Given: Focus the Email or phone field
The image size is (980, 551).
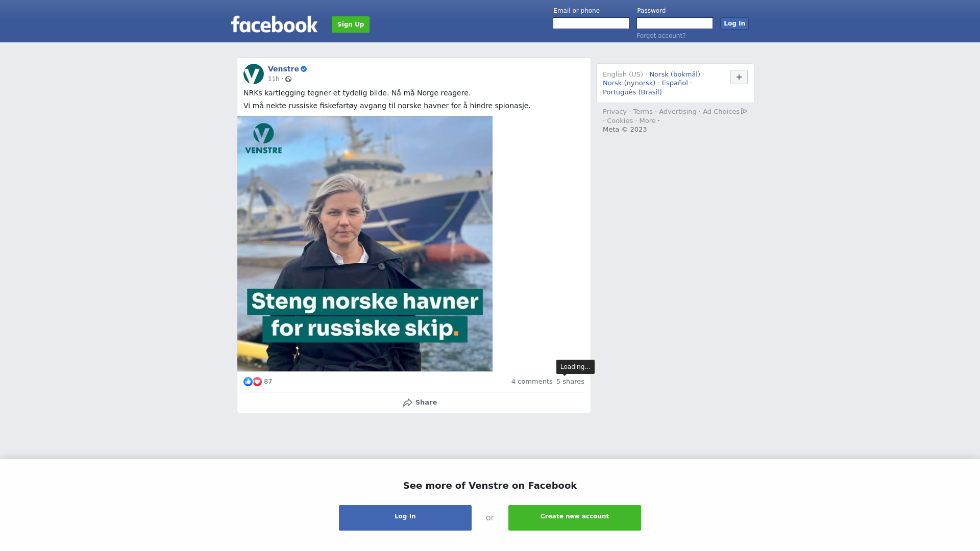Looking at the screenshot, I should coord(591,23).
